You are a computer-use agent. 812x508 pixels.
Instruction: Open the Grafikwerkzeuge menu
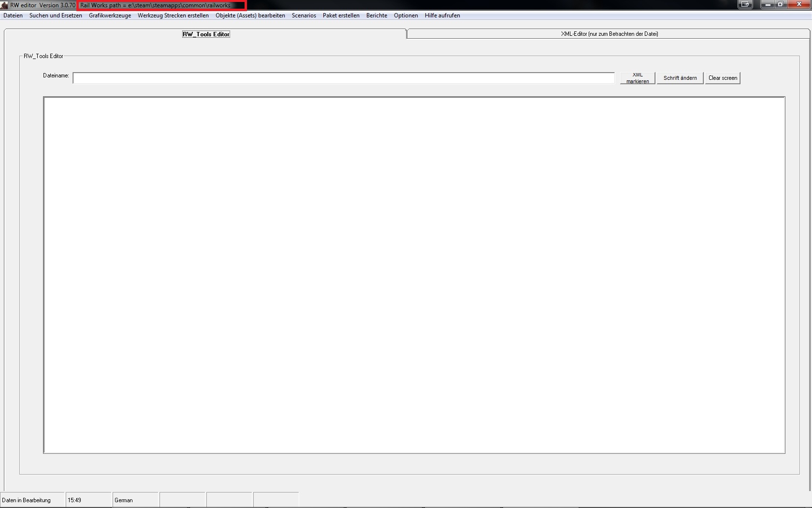tap(110, 15)
